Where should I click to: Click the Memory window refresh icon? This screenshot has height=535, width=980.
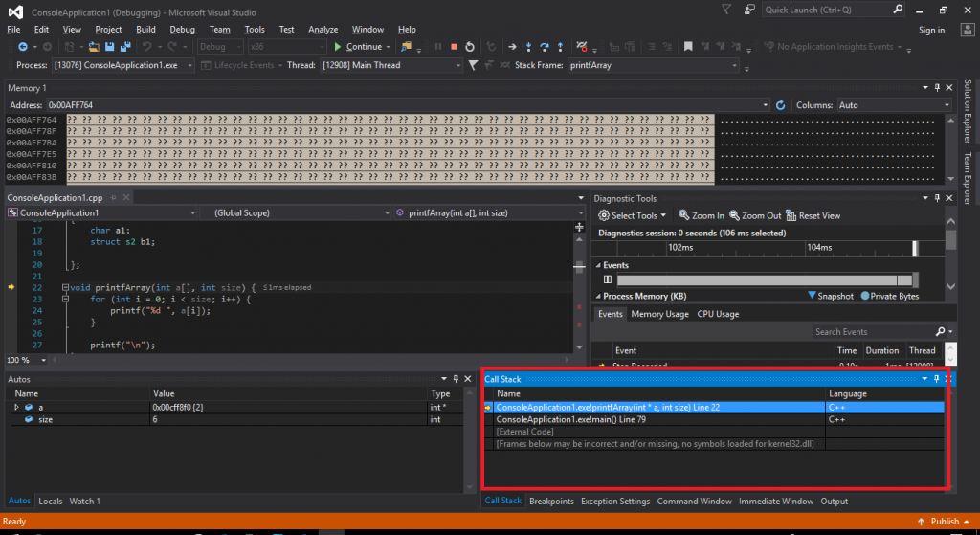click(x=780, y=105)
